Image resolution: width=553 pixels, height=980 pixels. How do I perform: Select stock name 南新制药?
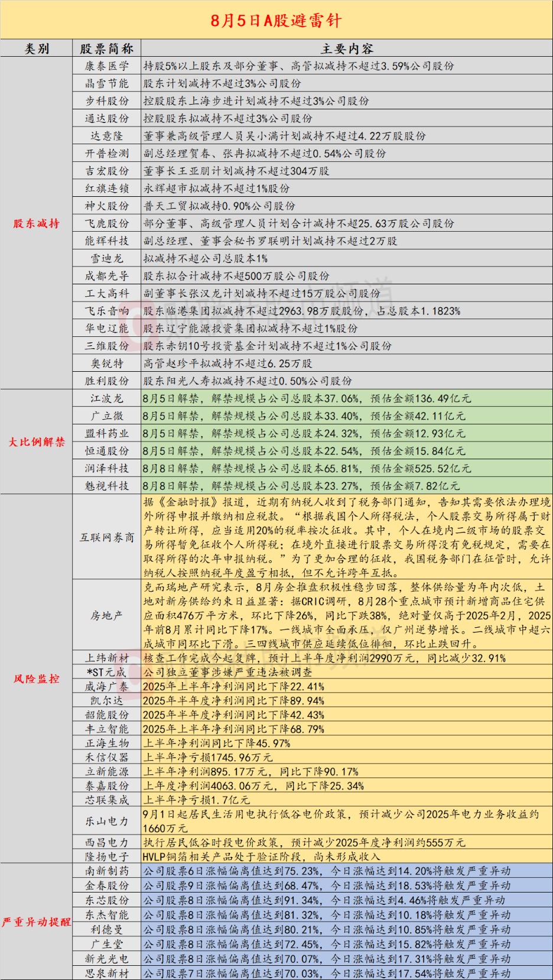pyautogui.click(x=107, y=871)
